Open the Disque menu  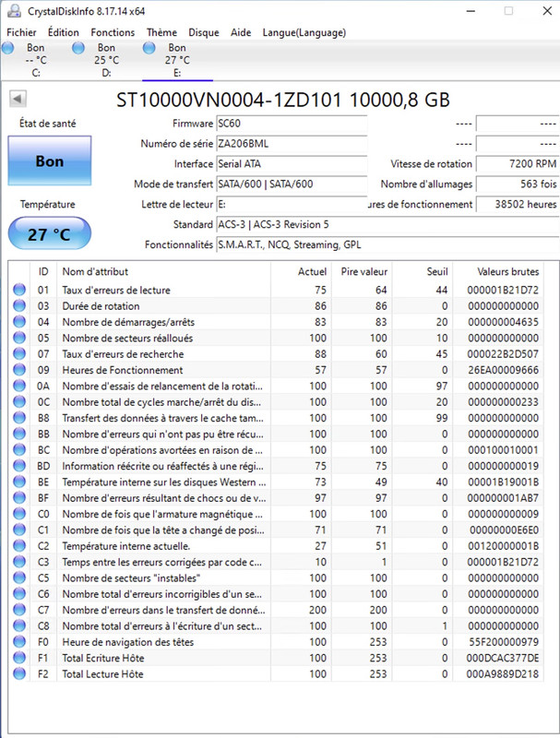coord(204,32)
